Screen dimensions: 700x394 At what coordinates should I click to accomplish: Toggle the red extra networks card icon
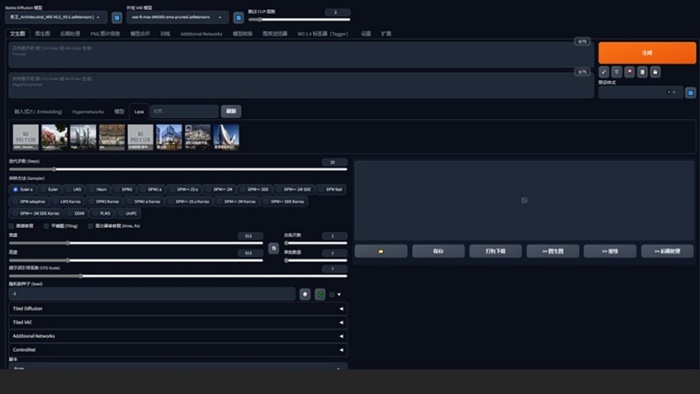[x=629, y=72]
